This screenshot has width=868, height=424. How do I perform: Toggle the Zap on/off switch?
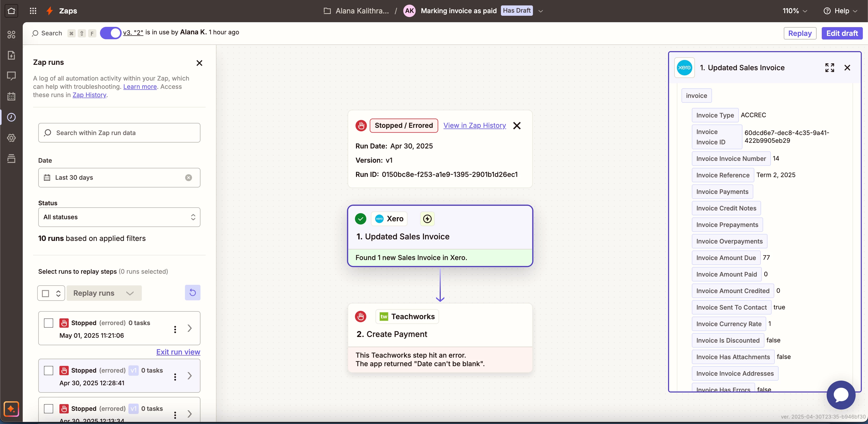pos(111,33)
